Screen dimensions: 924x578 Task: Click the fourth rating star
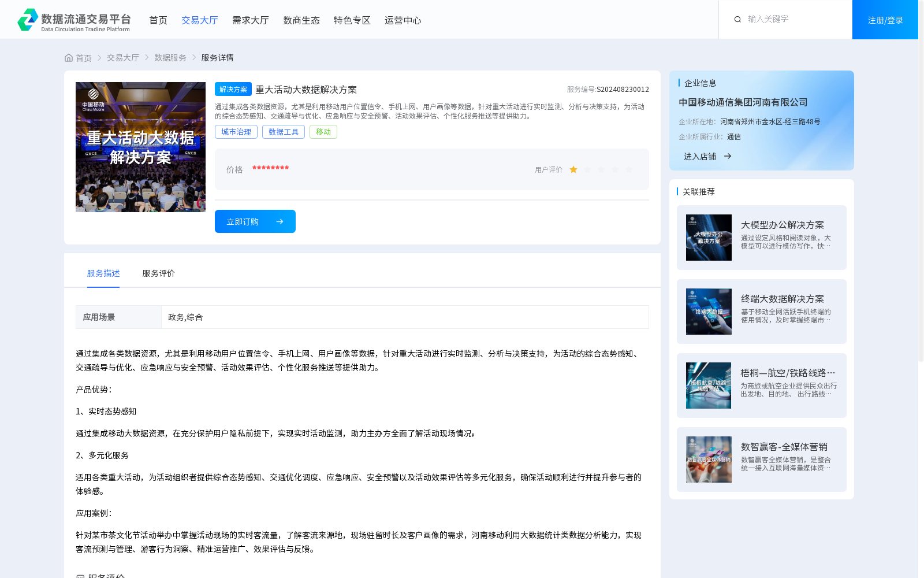[615, 169]
